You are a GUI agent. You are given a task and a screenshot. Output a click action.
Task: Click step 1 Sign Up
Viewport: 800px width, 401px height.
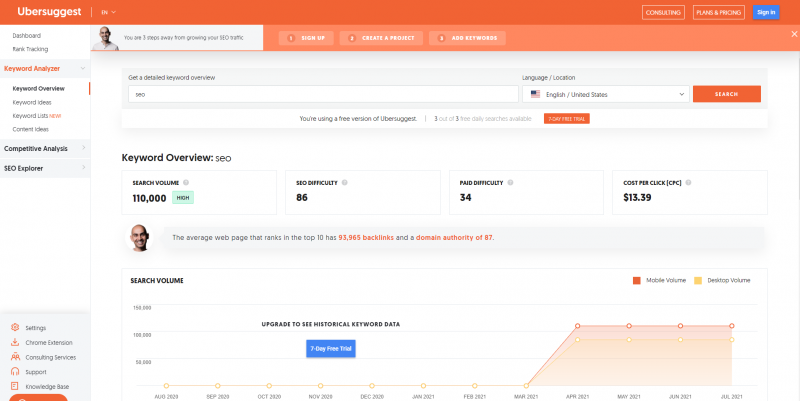(306, 38)
